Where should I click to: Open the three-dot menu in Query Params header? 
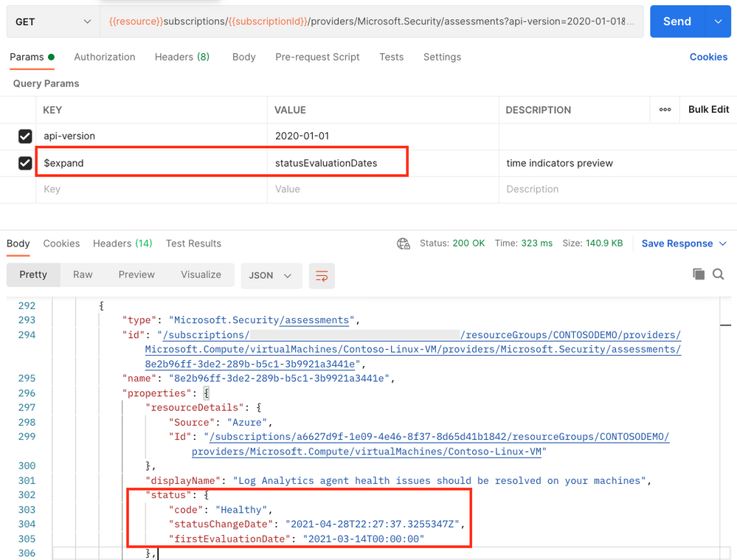click(x=665, y=109)
